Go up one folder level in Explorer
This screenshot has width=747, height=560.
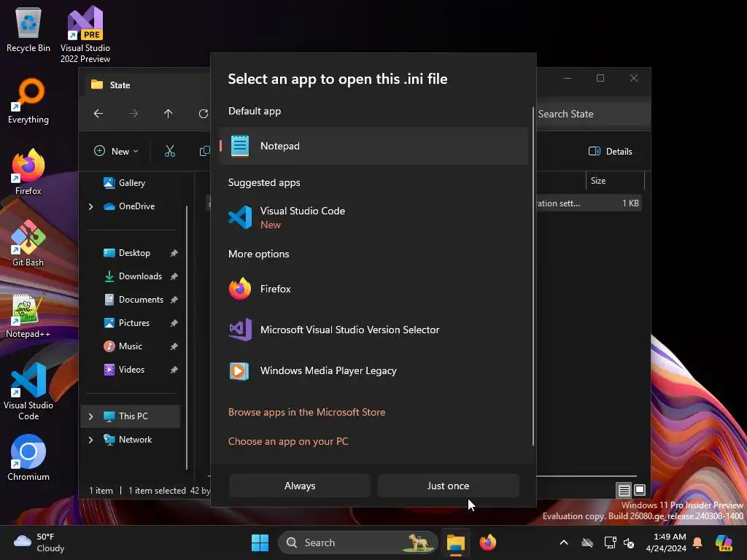click(169, 114)
